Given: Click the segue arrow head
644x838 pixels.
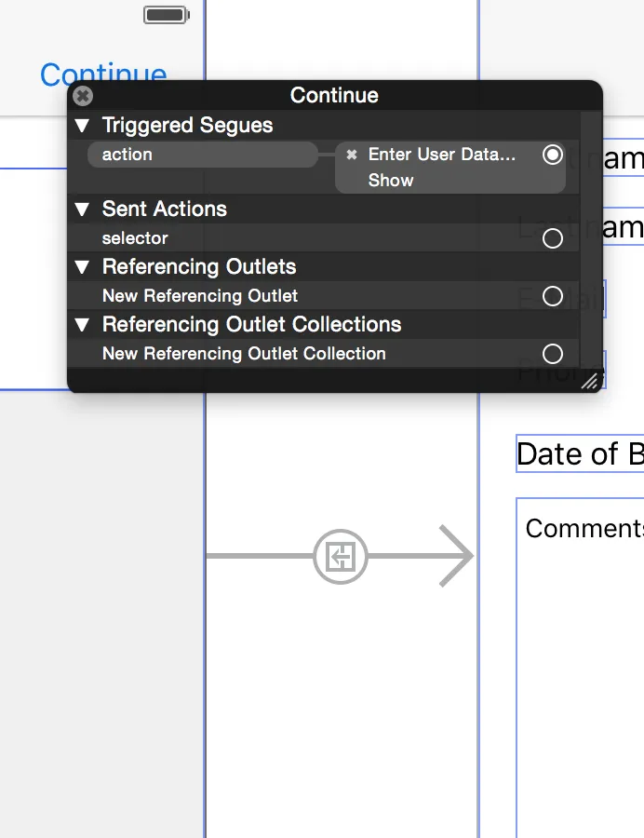Looking at the screenshot, I should 458,557.
